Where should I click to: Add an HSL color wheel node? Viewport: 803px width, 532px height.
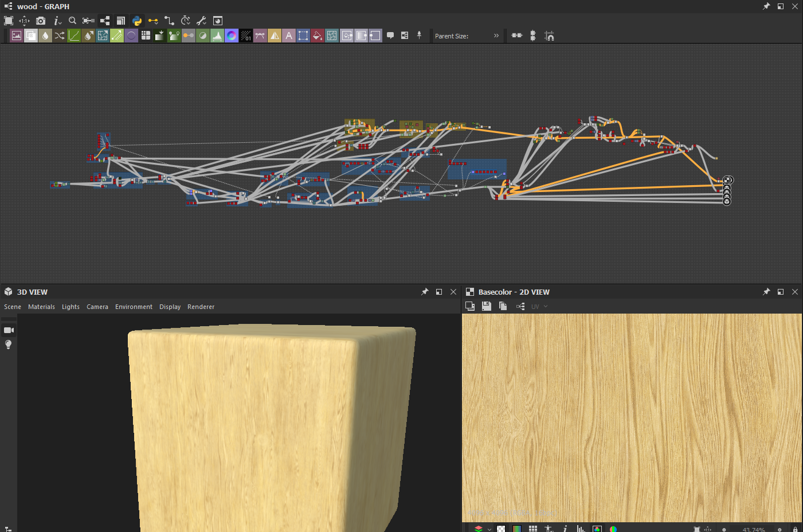point(232,36)
